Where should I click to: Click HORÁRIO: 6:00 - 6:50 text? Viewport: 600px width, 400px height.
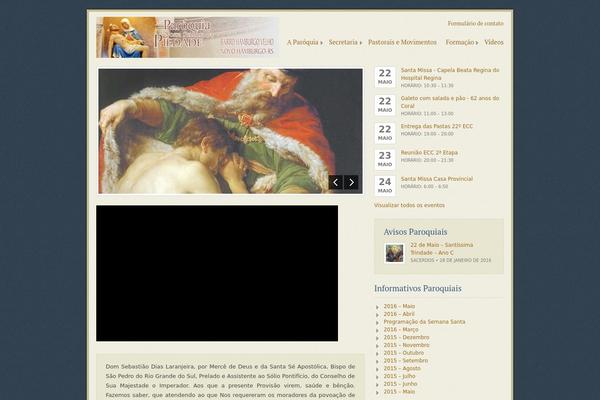click(x=424, y=187)
